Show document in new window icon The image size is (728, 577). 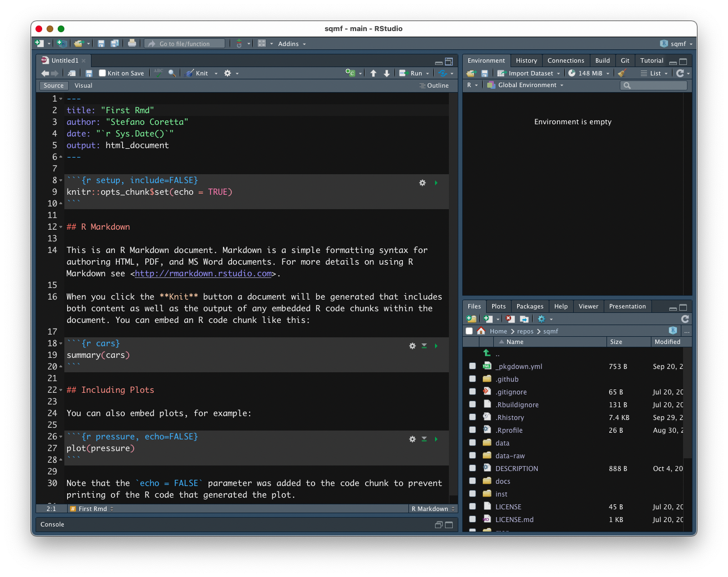click(x=72, y=73)
